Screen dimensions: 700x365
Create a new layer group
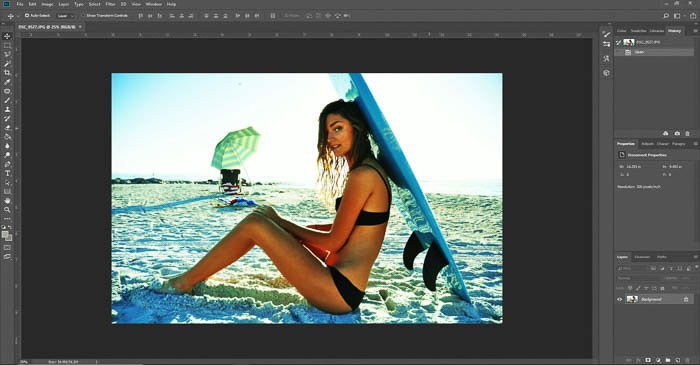668,360
